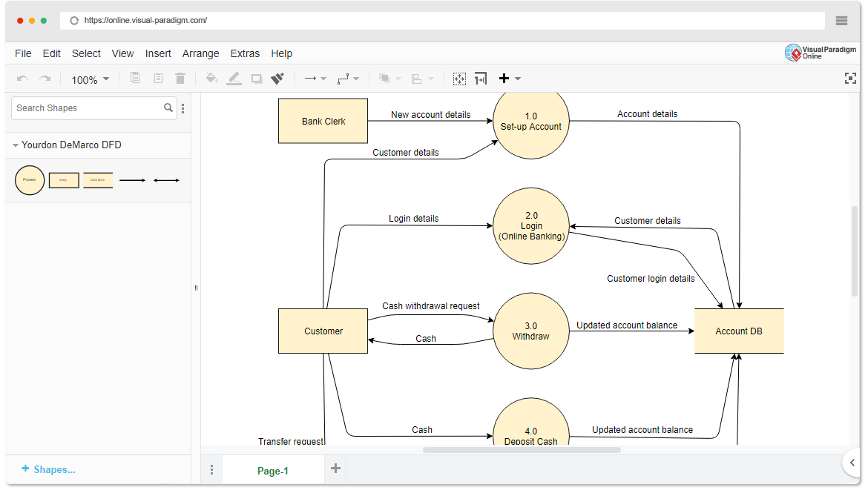Select the Format Painter brush icon
The height and width of the screenshot is (493, 868).
277,79
